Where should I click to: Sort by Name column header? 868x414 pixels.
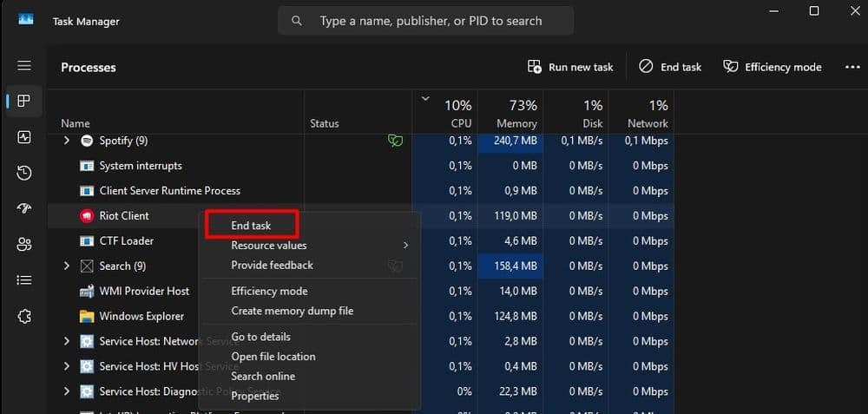tap(76, 123)
